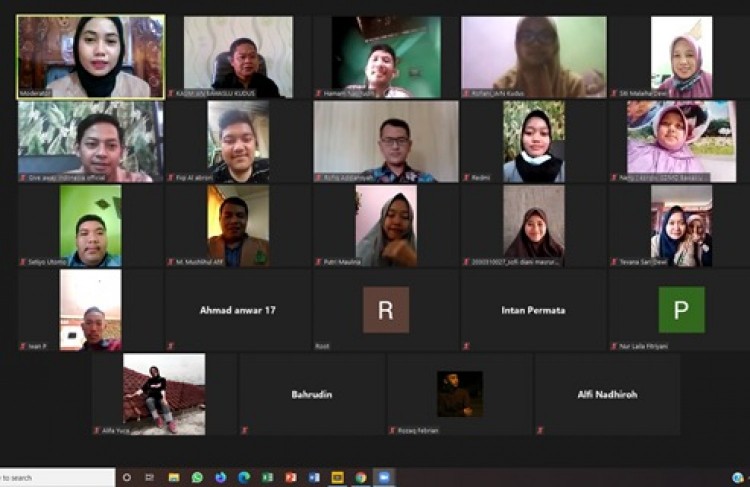The width and height of the screenshot is (750, 487).
Task: Select the Intan Permata participant tile
Action: (533, 310)
